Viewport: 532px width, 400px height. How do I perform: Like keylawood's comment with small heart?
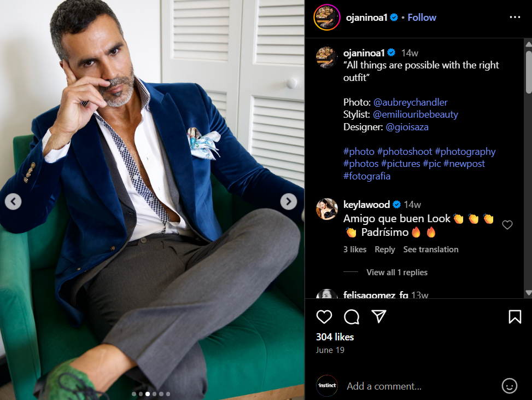[x=507, y=225]
